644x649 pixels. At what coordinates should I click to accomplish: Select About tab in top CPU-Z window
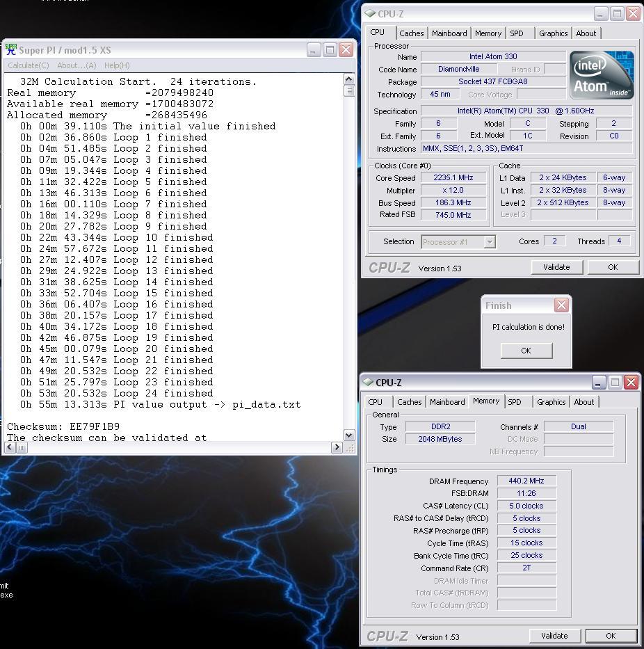pos(586,33)
